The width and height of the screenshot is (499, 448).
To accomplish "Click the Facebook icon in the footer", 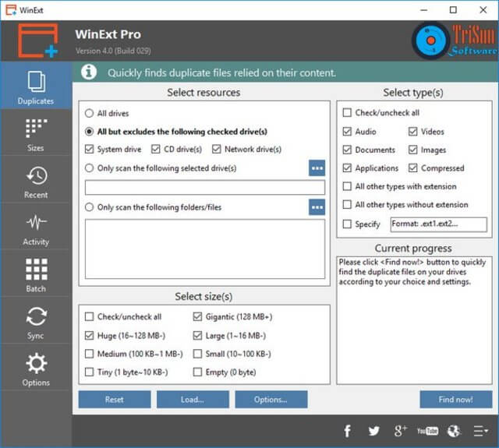I will [347, 431].
